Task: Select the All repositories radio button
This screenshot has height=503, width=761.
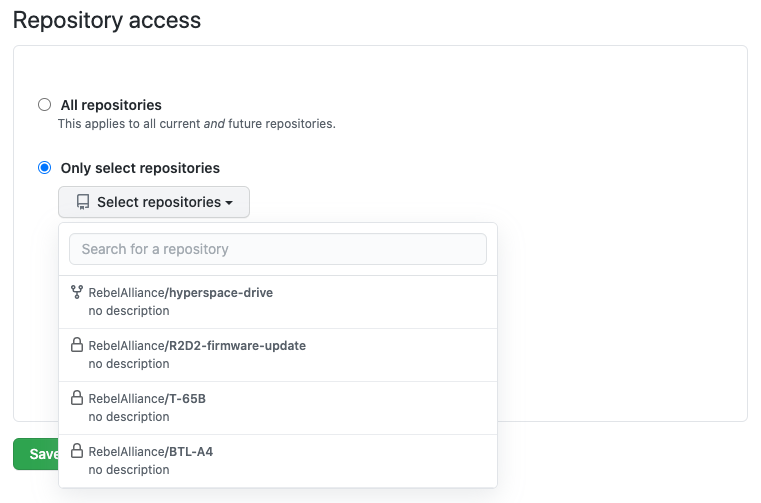Action: point(44,105)
